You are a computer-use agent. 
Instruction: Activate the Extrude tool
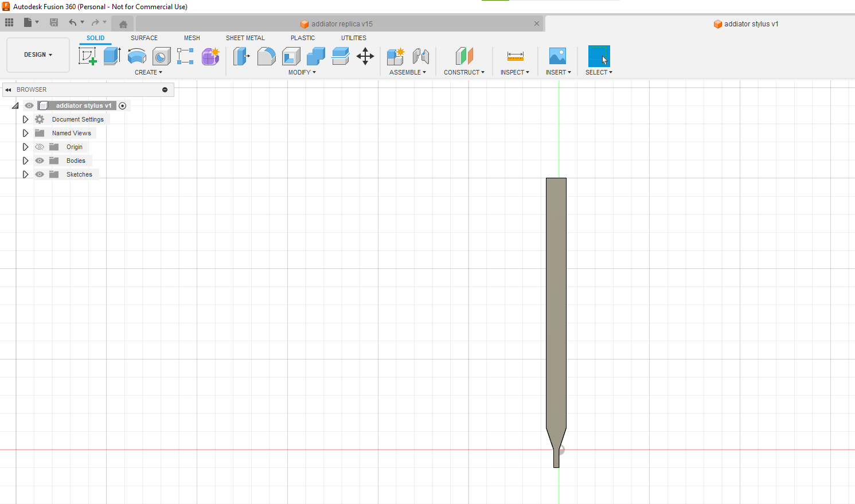(x=111, y=56)
